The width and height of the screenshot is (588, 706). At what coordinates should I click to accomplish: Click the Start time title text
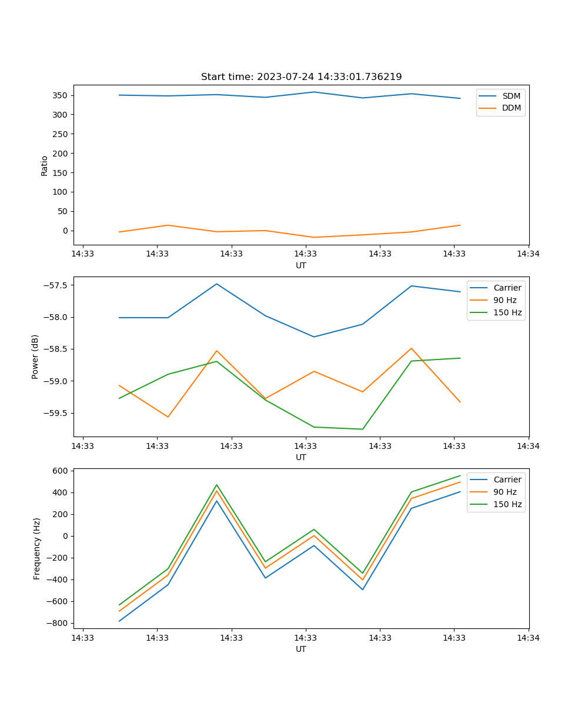click(301, 77)
